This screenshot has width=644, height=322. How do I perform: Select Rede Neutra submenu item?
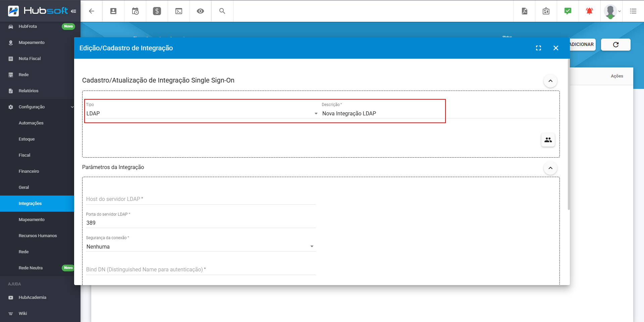point(37,268)
